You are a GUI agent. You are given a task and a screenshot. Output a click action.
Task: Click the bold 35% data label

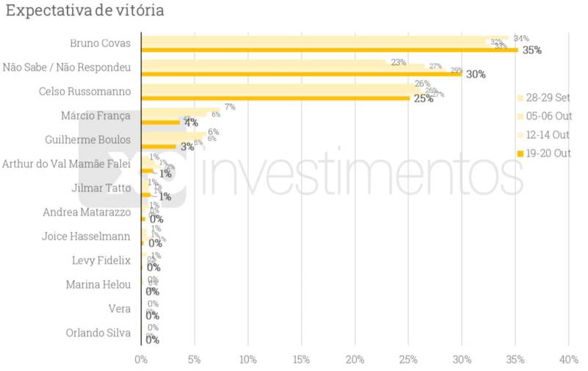click(x=531, y=51)
